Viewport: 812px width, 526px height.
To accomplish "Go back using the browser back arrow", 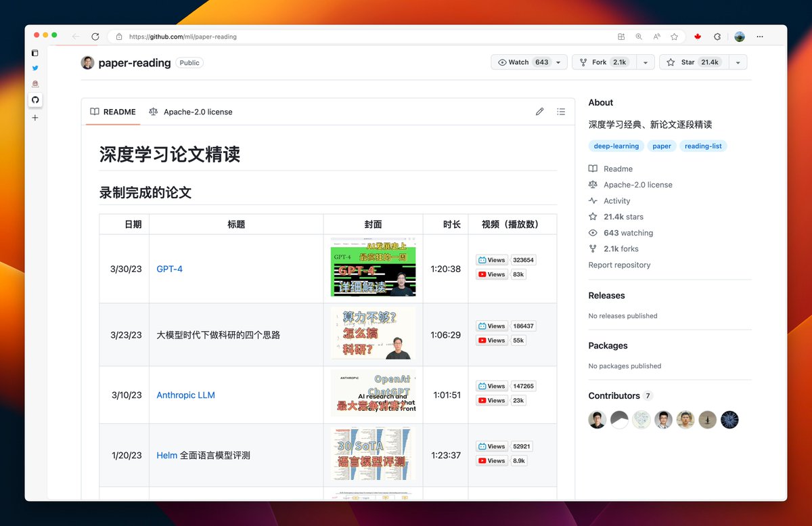I will pos(75,37).
